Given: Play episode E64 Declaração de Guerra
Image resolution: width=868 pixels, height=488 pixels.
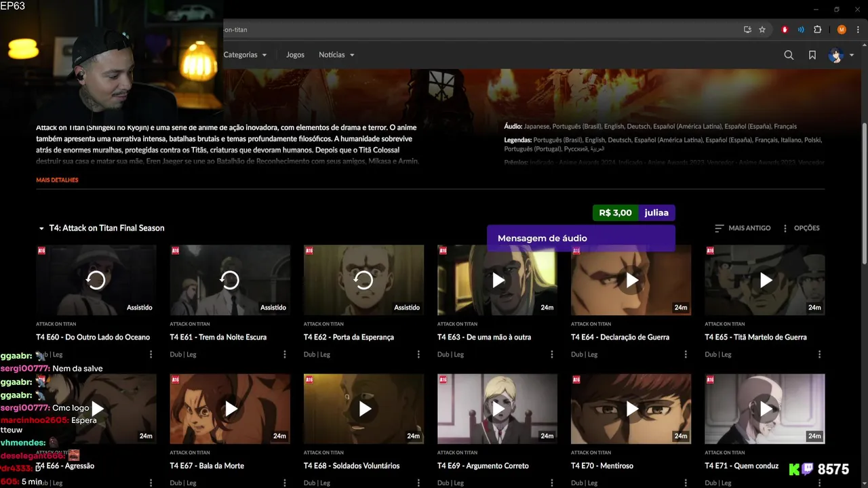Looking at the screenshot, I should point(631,280).
